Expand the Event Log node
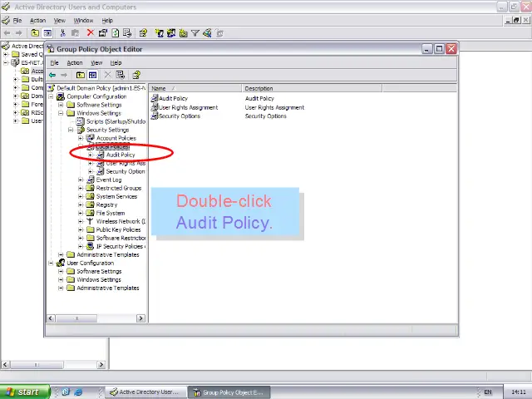532x399 pixels. (x=81, y=180)
